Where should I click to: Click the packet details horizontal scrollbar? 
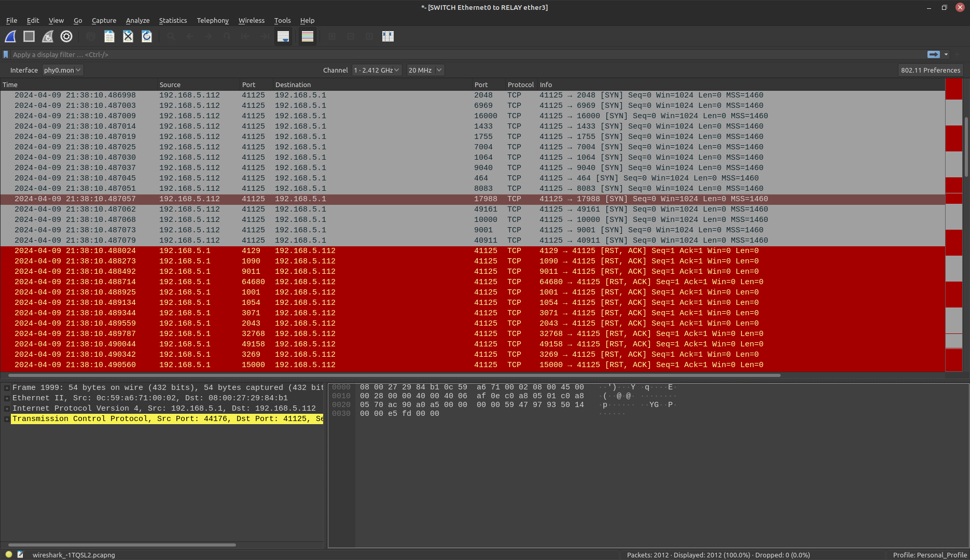click(122, 544)
